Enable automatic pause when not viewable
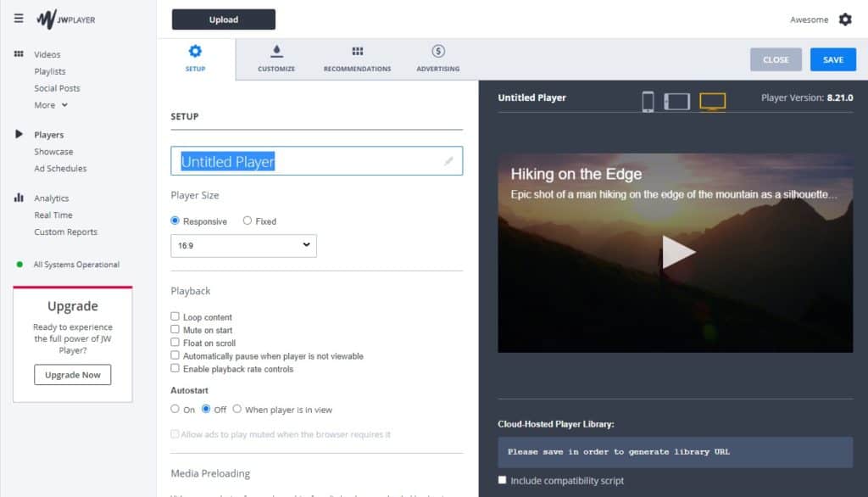The width and height of the screenshot is (868, 497). (175, 355)
